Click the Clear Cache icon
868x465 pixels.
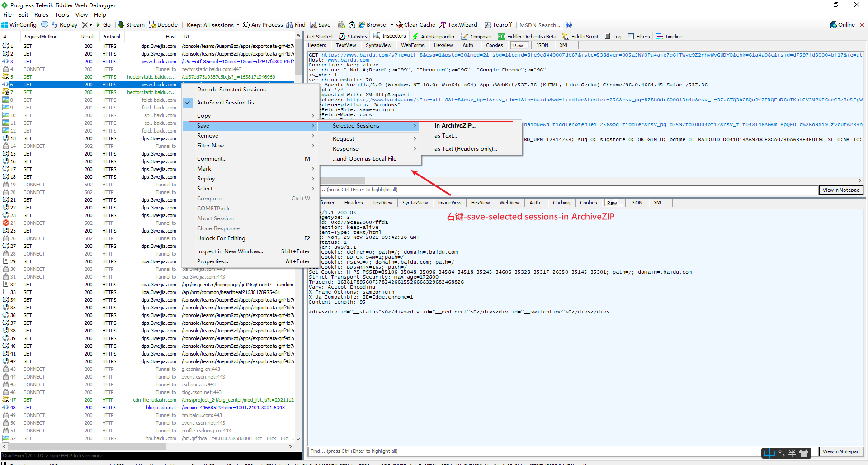point(399,25)
